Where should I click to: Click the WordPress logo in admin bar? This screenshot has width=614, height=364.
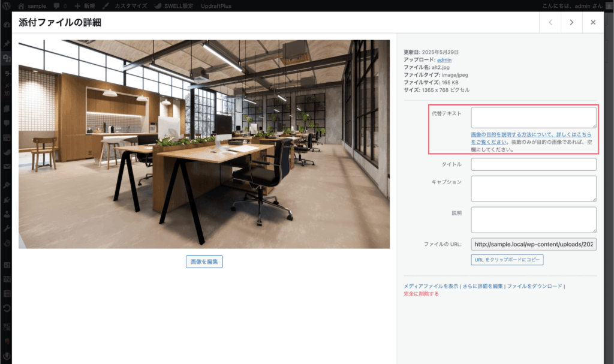click(7, 5)
